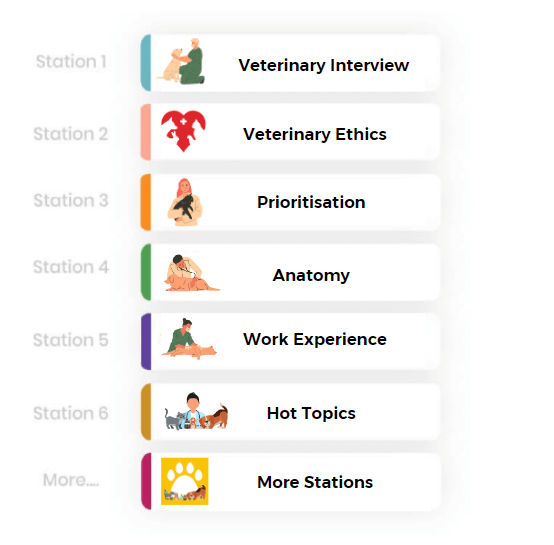Click the woman holding black cat icon
Image resolution: width=554 pixels, height=545 pixels.
coord(184,202)
